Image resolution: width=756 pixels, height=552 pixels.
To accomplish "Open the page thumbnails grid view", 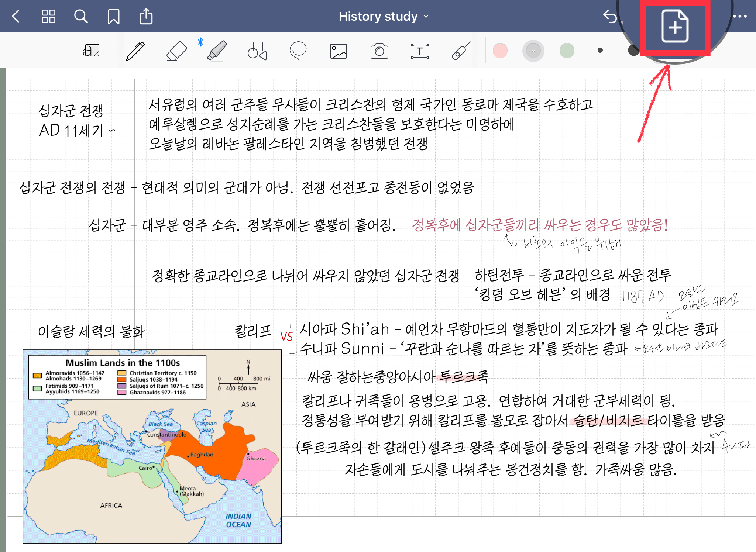I will coord(48,17).
